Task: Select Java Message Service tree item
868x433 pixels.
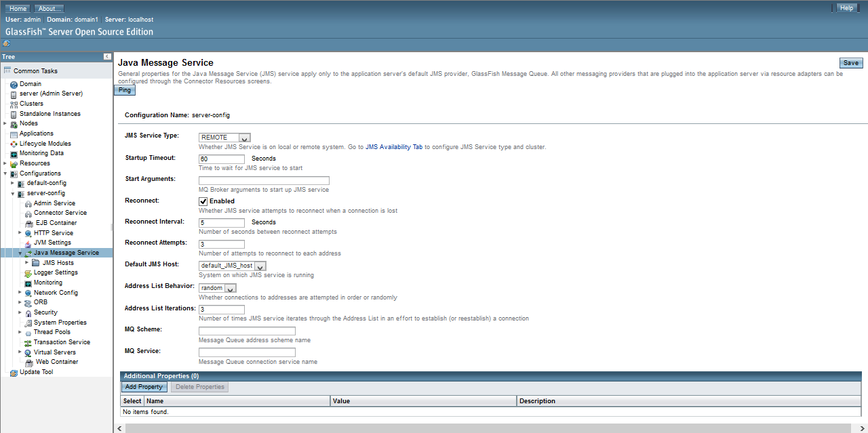Action: click(66, 253)
